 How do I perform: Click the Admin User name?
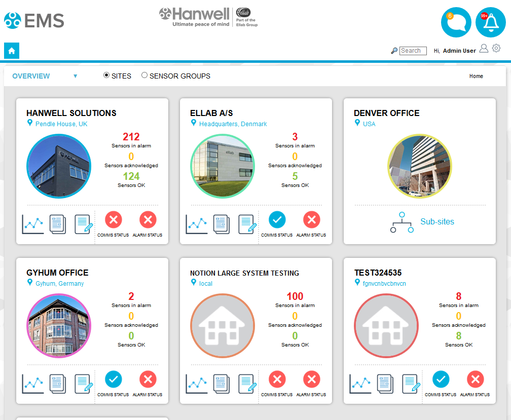pos(459,51)
